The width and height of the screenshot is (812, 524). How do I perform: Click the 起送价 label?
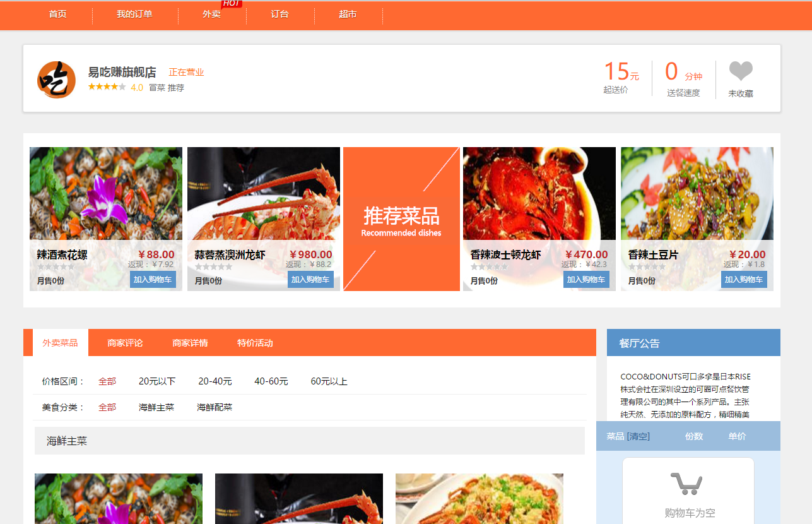[616, 90]
